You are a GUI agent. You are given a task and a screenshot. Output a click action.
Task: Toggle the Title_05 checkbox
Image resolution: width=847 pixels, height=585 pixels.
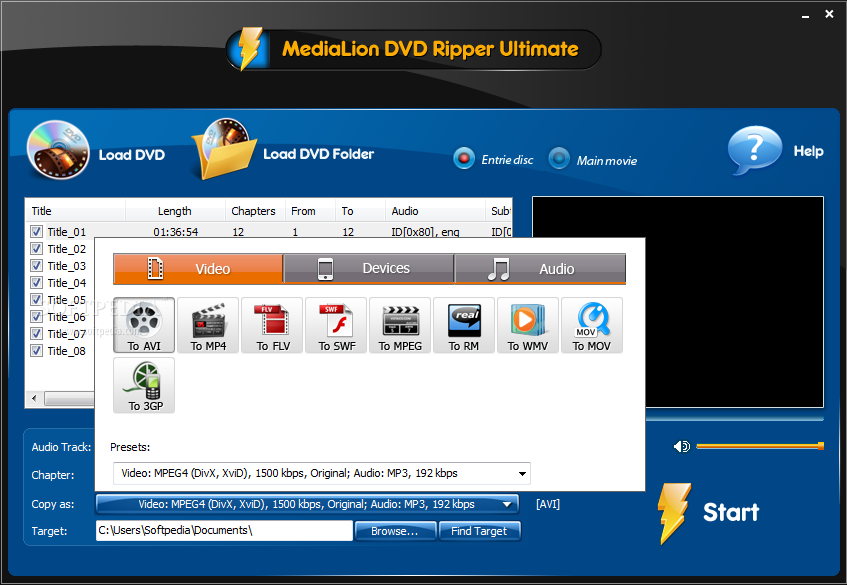pyautogui.click(x=36, y=300)
